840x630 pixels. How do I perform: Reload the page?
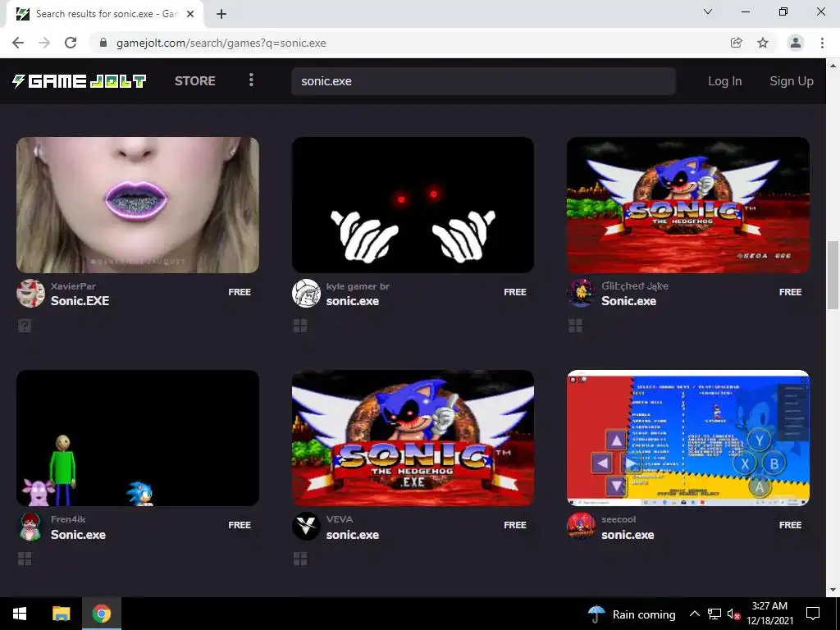click(x=71, y=43)
